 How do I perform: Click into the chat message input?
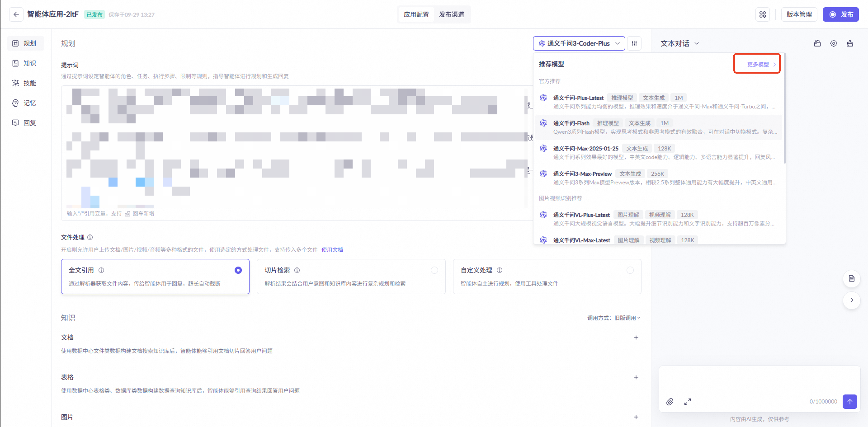coord(759,380)
